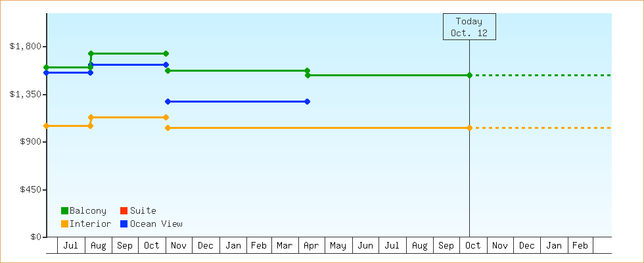The image size is (644, 263).
Task: Select the Mar month label
Action: point(285,246)
